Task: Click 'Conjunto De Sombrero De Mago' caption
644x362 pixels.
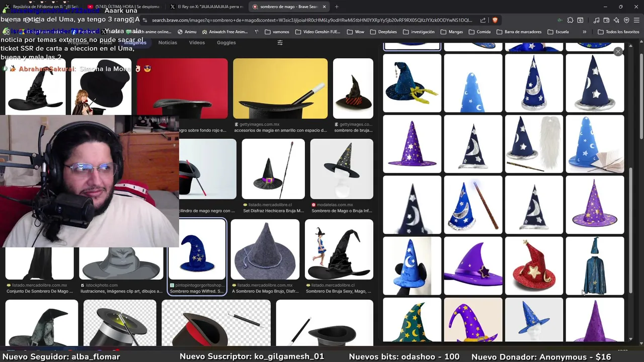Action: click(x=40, y=291)
